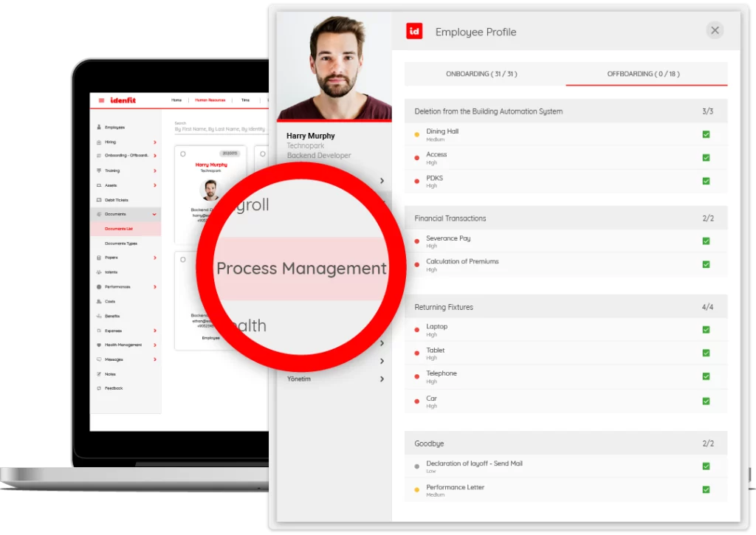Click the Debit Tickets sidebar icon

click(99, 200)
